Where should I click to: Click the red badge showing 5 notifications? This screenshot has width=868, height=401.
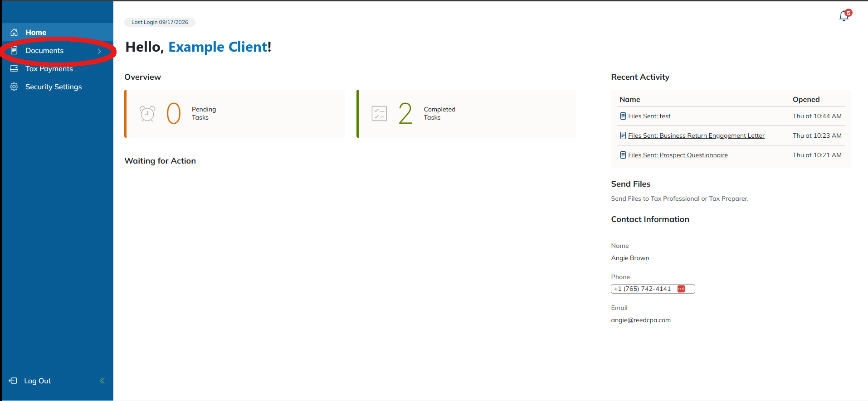(x=848, y=13)
